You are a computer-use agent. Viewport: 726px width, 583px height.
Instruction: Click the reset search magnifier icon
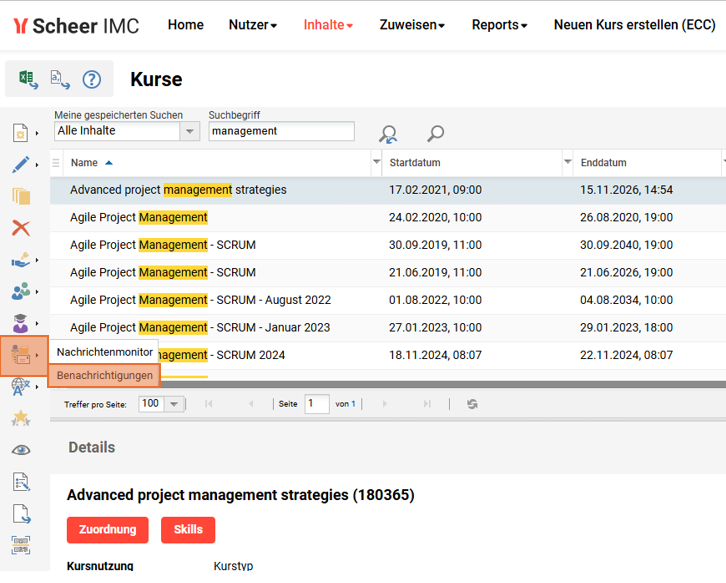click(x=388, y=134)
